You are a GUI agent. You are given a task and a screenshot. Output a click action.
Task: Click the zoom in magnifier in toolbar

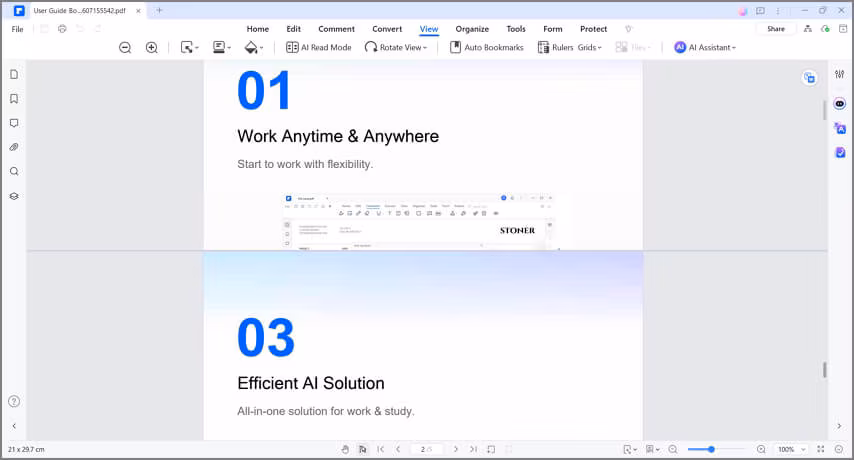pyautogui.click(x=152, y=47)
